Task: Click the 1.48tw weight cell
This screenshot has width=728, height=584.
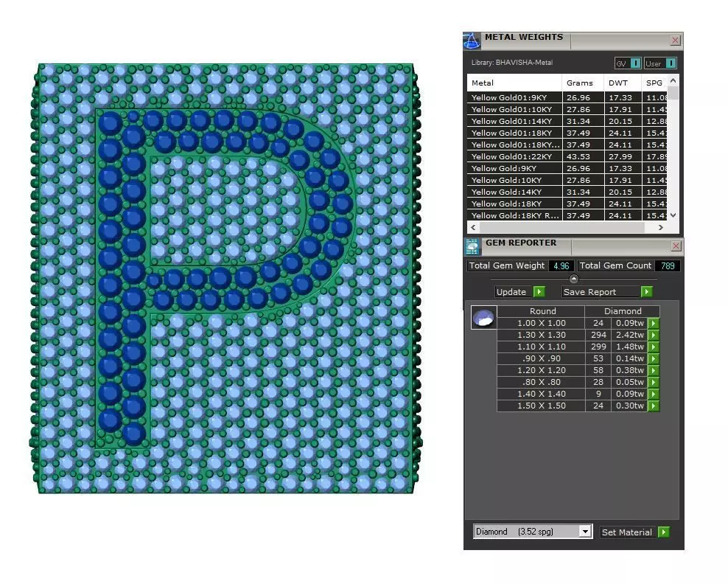Action: click(629, 347)
